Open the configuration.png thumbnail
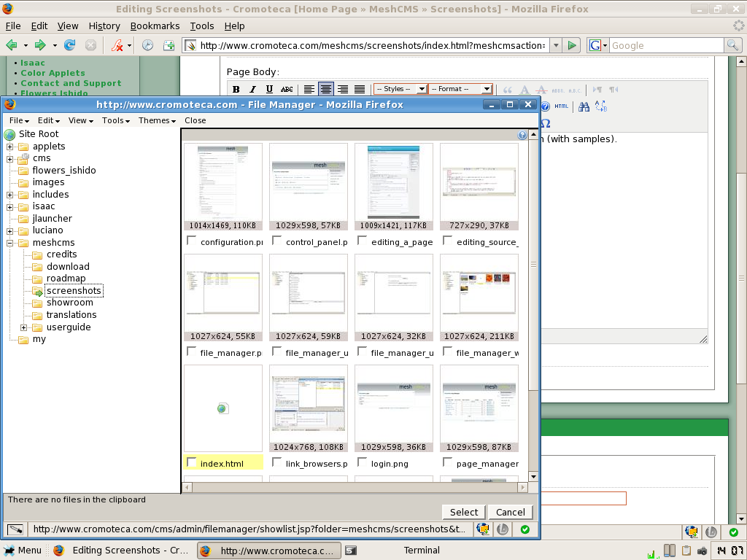Viewport: 747px width, 560px height. 223,182
